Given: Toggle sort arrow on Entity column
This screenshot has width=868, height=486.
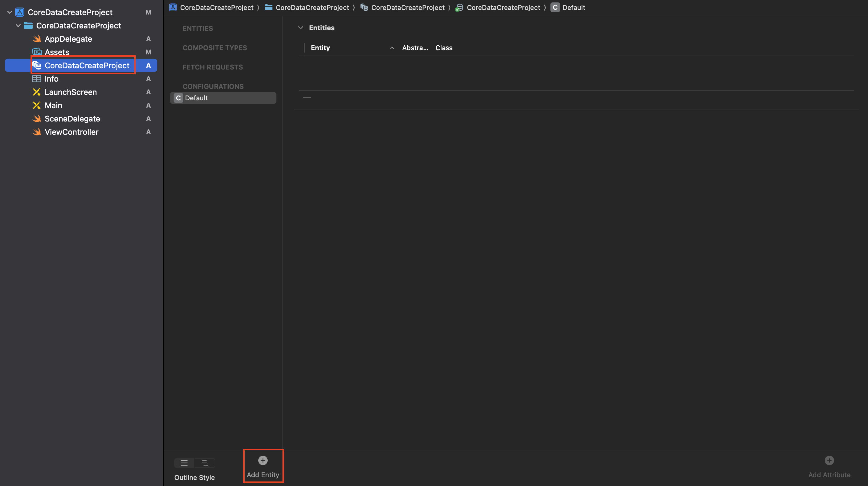Looking at the screenshot, I should point(392,48).
